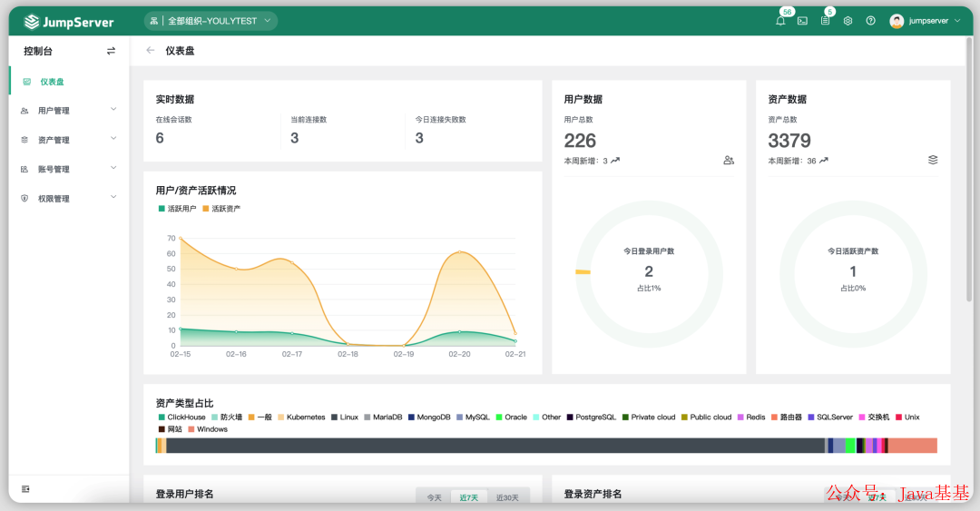Click the Linux segment of asset bar
980x511 pixels.
pyautogui.click(x=495, y=446)
